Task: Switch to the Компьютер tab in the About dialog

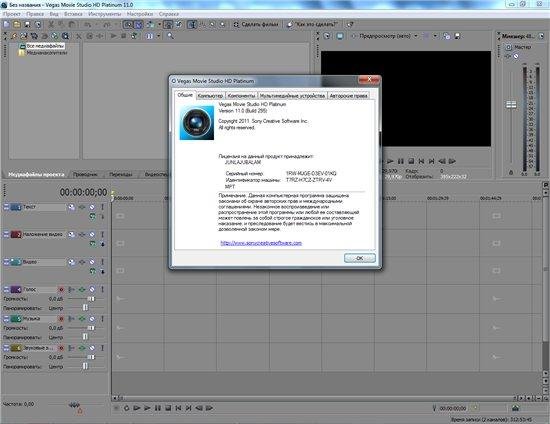Action: pyautogui.click(x=210, y=96)
